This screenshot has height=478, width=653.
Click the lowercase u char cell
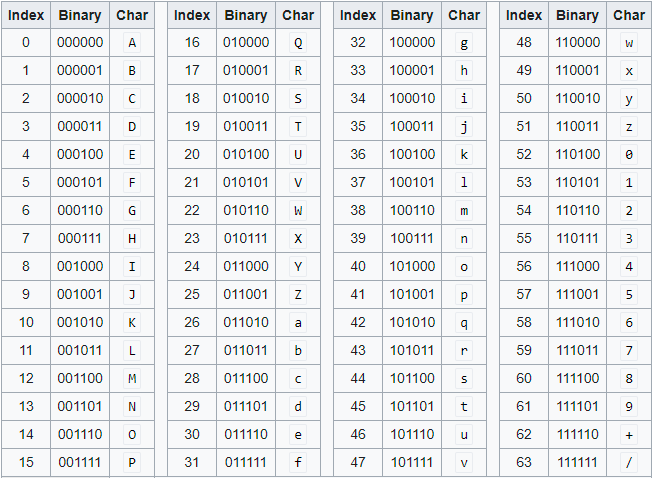464,434
